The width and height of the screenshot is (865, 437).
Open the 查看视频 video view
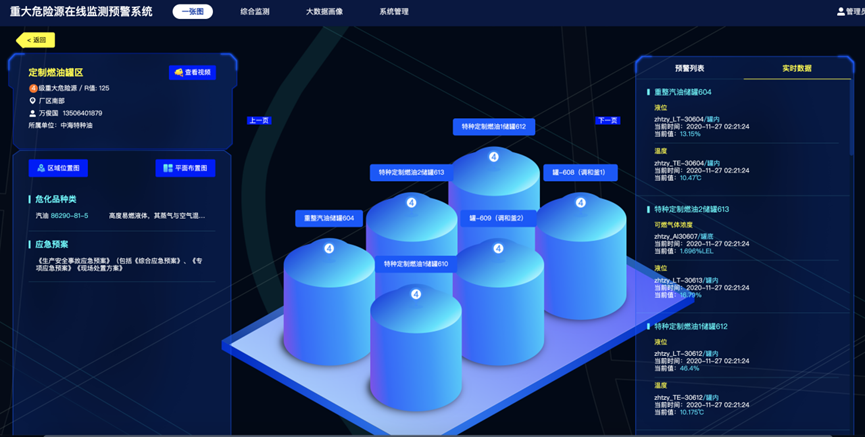[192, 73]
